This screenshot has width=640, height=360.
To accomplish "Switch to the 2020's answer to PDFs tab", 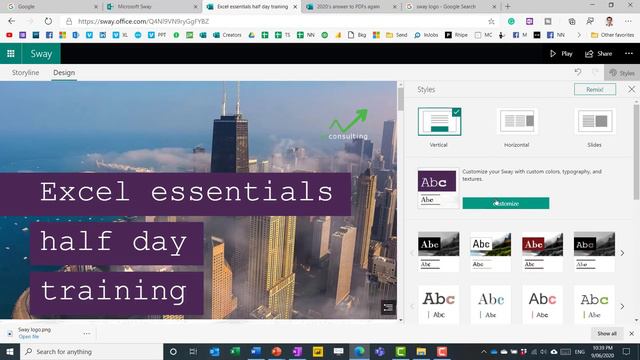I will [351, 7].
